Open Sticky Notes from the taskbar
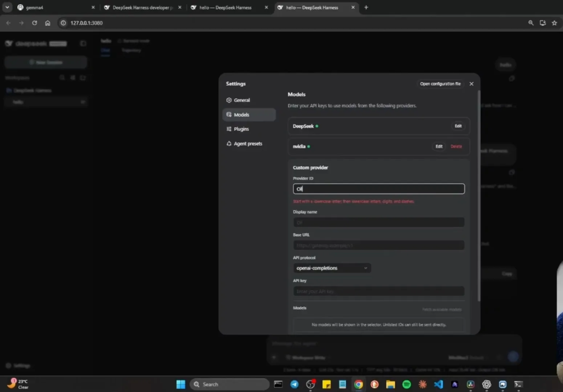 coord(326,384)
